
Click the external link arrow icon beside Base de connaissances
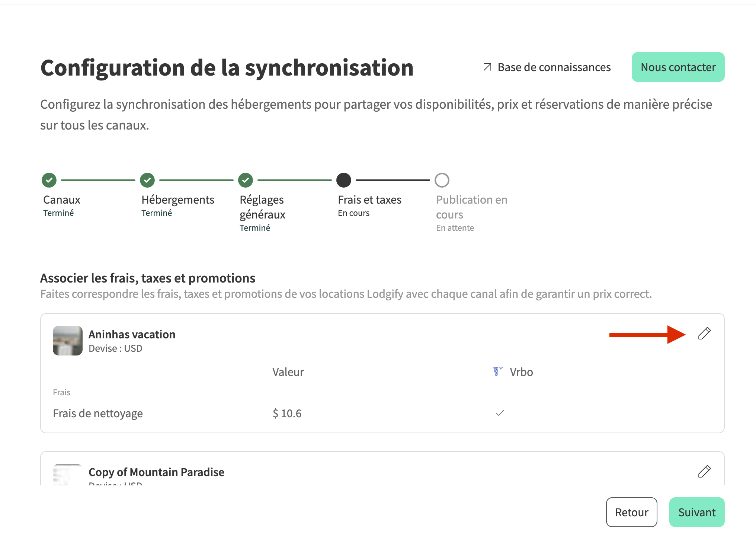(487, 67)
